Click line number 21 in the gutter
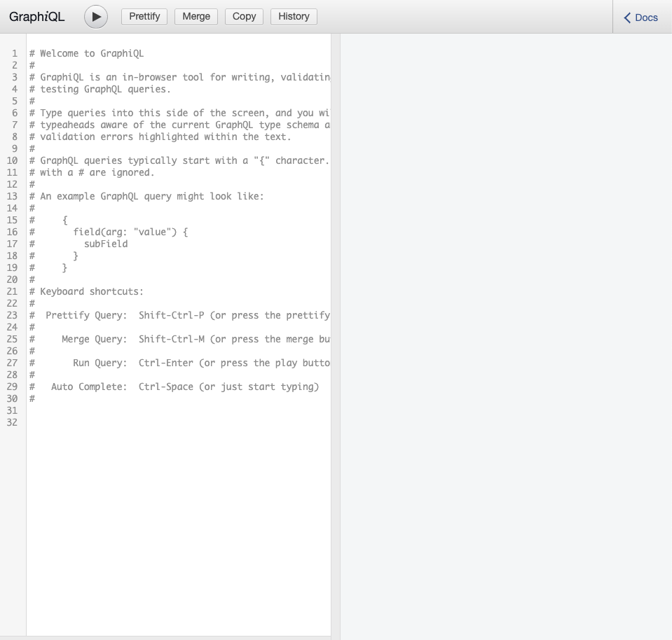This screenshot has height=640, width=672. coord(12,291)
